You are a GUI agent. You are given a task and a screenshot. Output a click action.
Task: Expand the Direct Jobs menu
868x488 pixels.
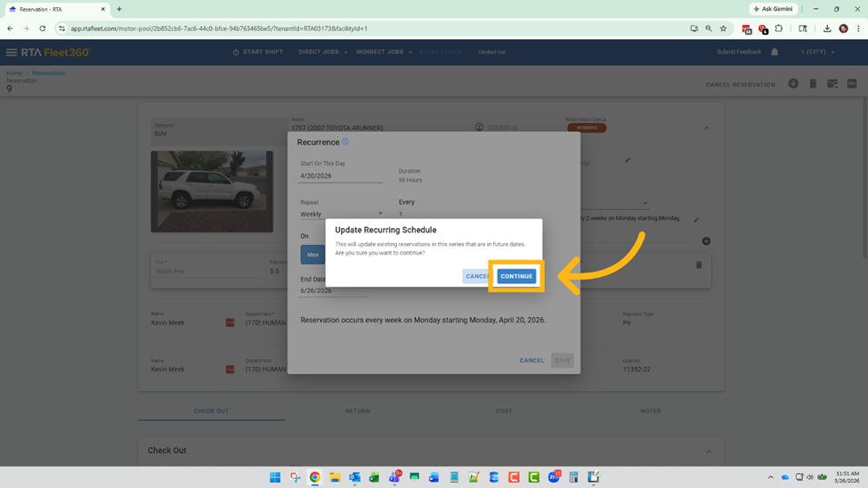pyautogui.click(x=322, y=53)
